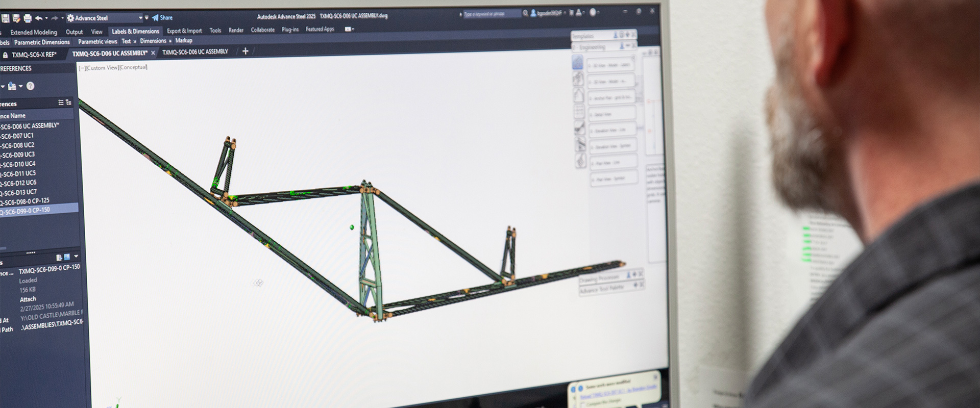Open the help icon in References panel

(x=30, y=86)
